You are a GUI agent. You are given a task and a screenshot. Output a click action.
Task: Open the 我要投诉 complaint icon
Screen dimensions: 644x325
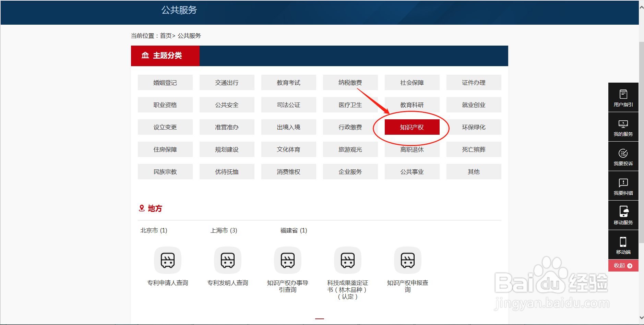pyautogui.click(x=623, y=156)
